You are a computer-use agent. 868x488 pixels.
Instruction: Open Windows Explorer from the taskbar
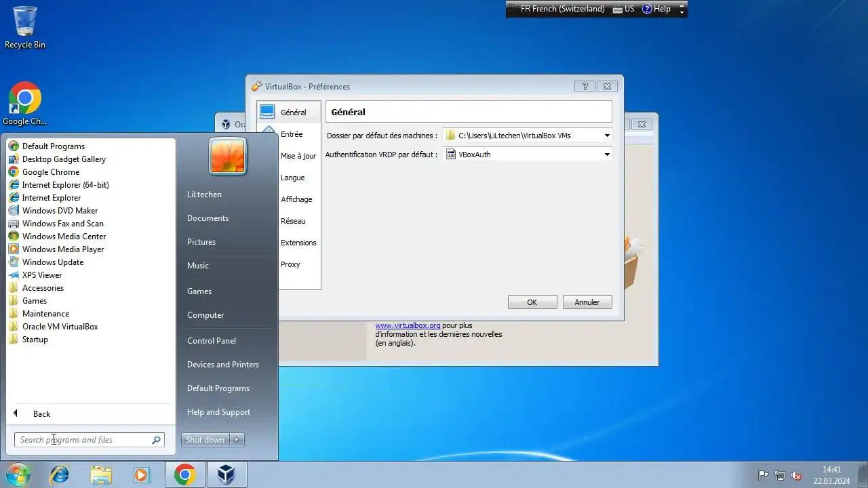(x=101, y=475)
